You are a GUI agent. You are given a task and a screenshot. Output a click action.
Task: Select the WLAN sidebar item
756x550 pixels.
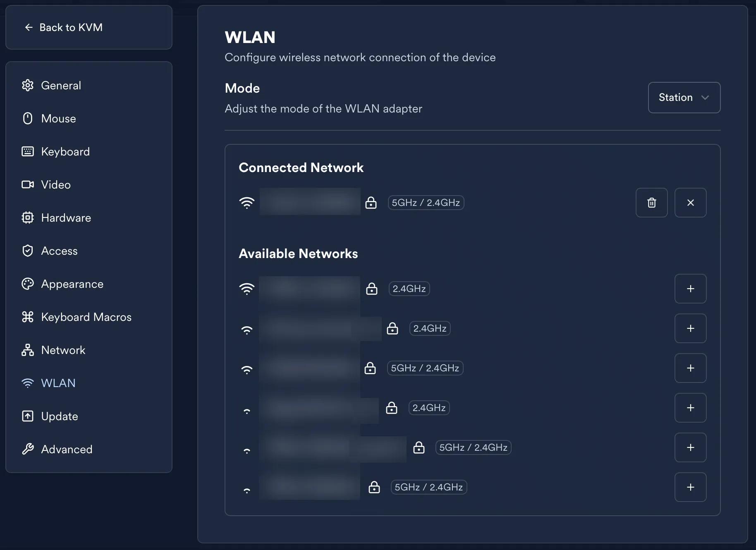click(x=58, y=383)
